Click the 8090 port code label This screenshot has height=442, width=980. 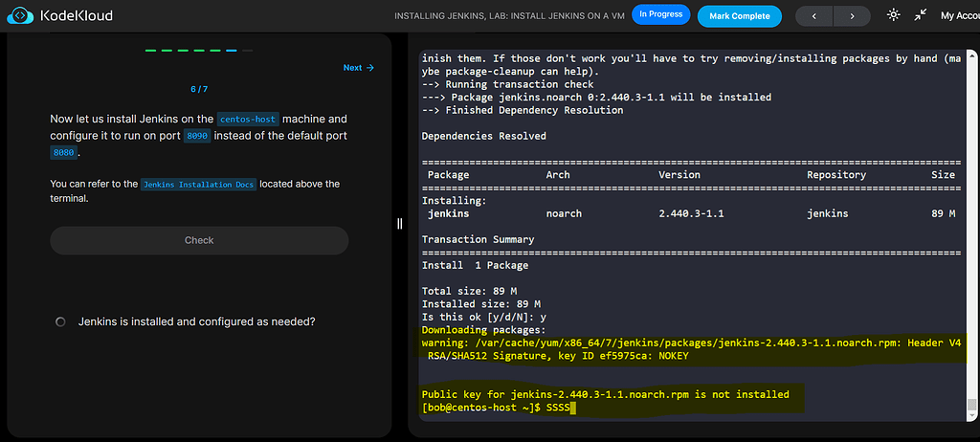pos(197,136)
